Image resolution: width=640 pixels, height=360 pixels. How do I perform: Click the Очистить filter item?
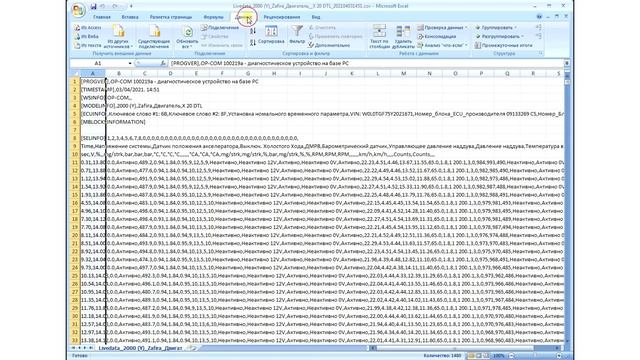(322, 27)
